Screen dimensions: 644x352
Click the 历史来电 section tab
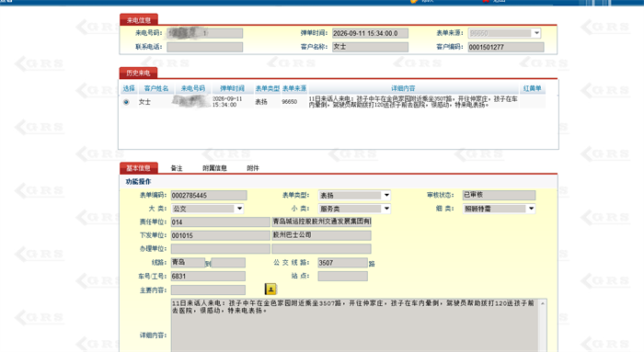click(x=138, y=73)
